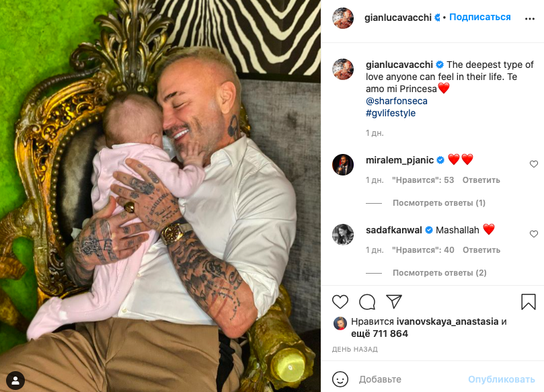Like the post with the heart icon
544x392 pixels.
pyautogui.click(x=340, y=301)
